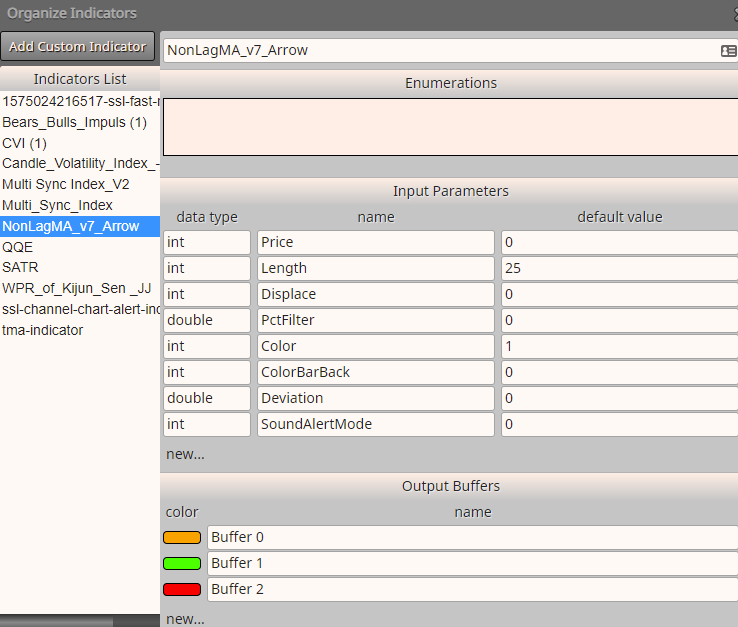Edit the Color parameter name field

pos(376,346)
